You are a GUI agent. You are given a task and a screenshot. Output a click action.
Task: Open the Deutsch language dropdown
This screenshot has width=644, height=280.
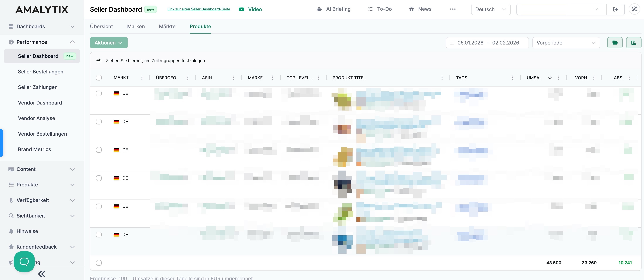(x=490, y=9)
